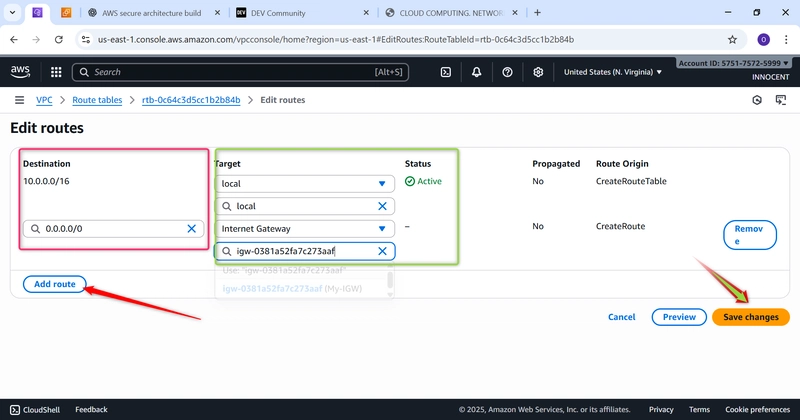Switch to the orange AWS pinned tab
The height and width of the screenshot is (420, 800).
pyautogui.click(x=66, y=13)
